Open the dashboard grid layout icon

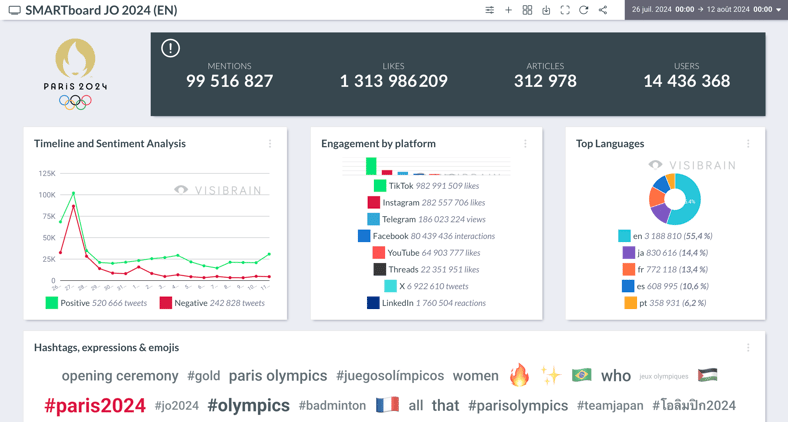point(527,10)
